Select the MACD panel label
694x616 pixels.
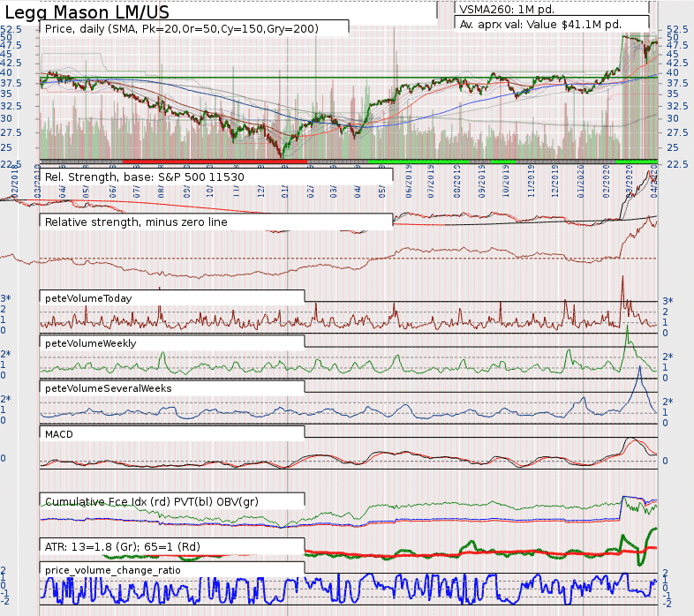[x=58, y=434]
